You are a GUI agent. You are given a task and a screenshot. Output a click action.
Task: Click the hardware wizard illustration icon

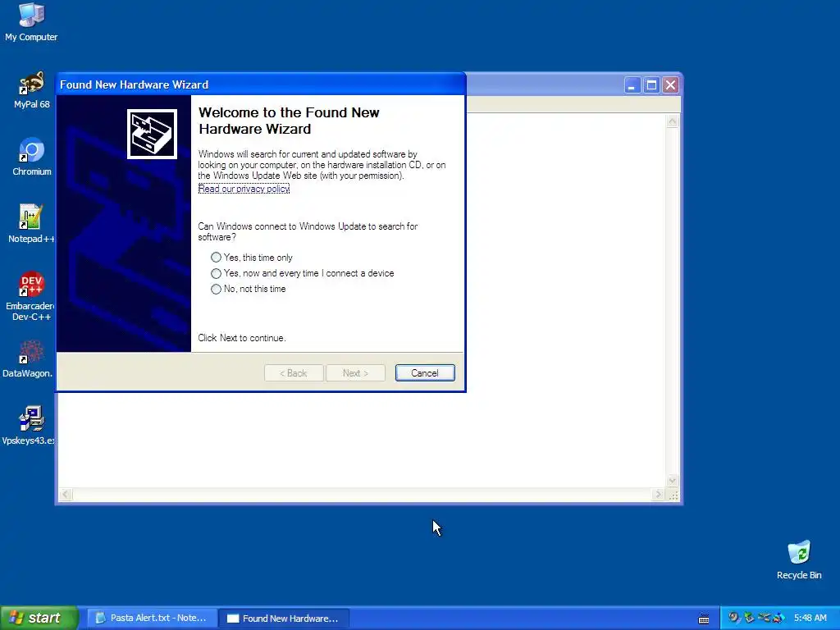152,135
